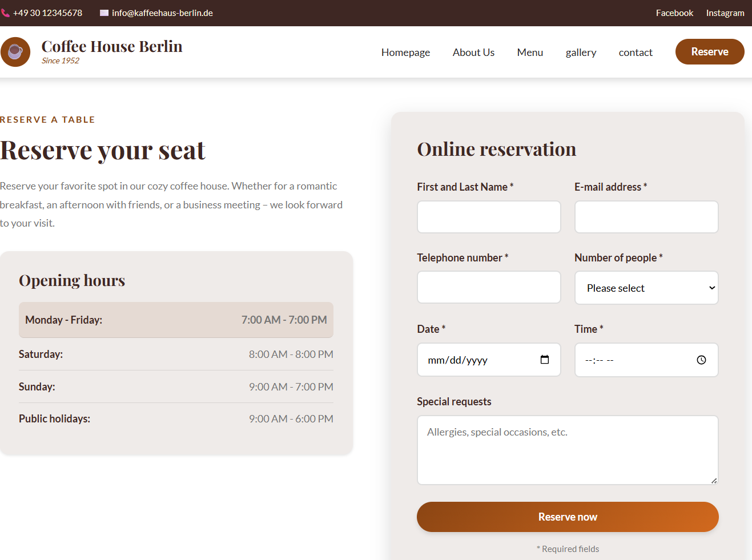
Task: Click the First and Last Name input field
Action: click(x=489, y=217)
